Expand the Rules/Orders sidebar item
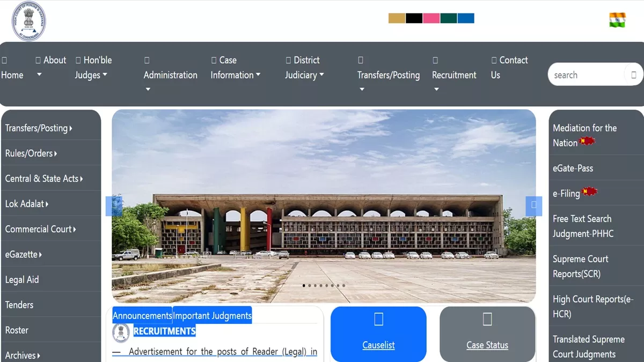This screenshot has height=362, width=644. point(50,153)
